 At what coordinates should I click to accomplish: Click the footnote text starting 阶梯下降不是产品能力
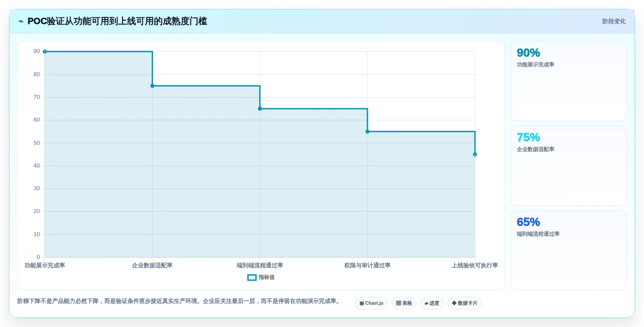pos(180,301)
